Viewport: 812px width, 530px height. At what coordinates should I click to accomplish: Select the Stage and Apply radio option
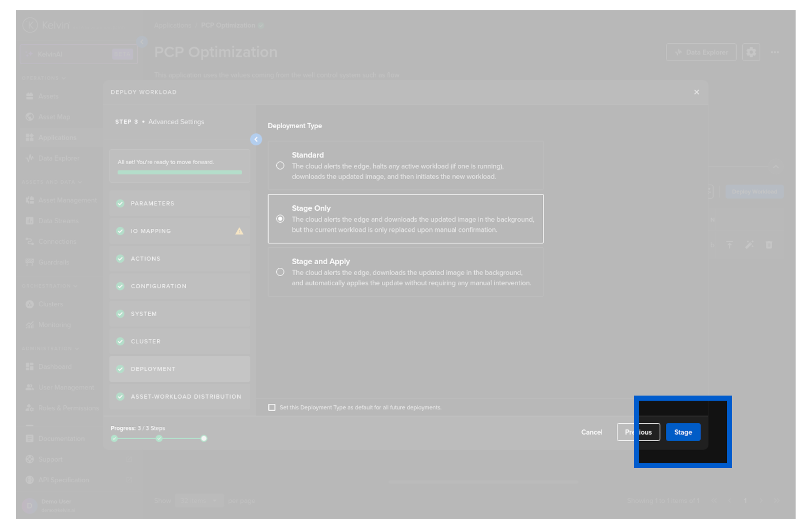pyautogui.click(x=280, y=272)
